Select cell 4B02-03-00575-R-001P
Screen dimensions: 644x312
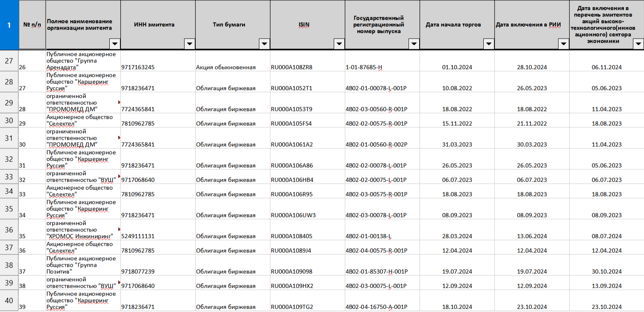pyautogui.click(x=382, y=191)
